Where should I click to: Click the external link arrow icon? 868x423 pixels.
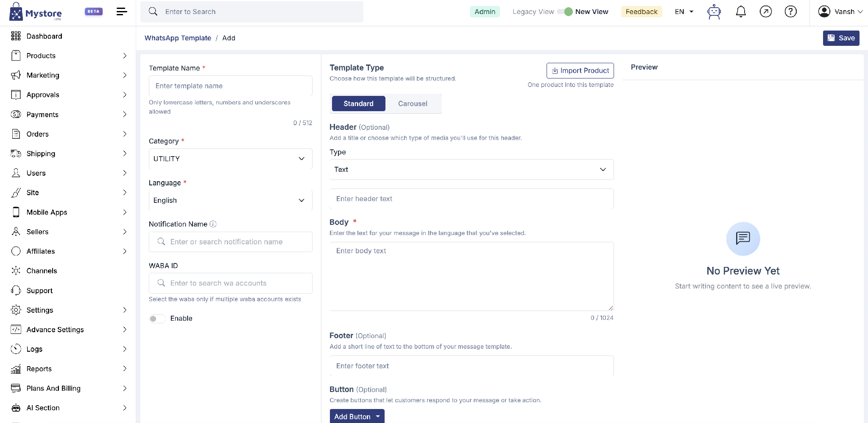pos(766,11)
